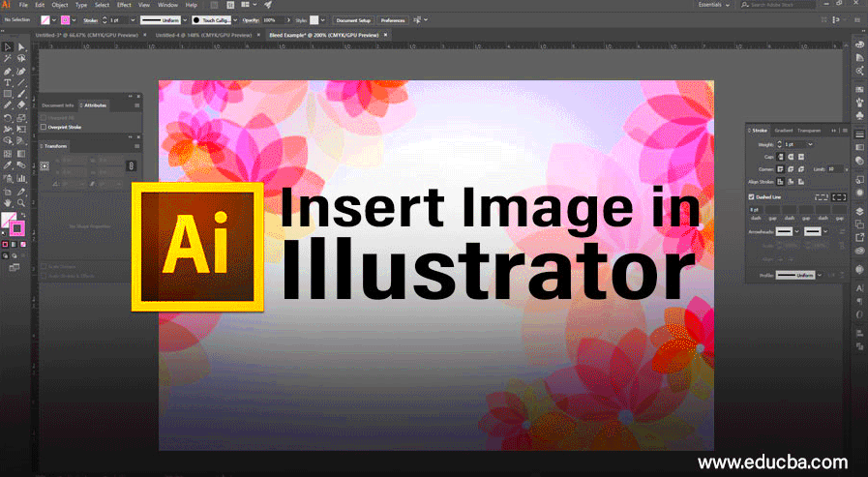868x477 pixels.
Task: Open graphic Style dropdown
Action: point(323,20)
